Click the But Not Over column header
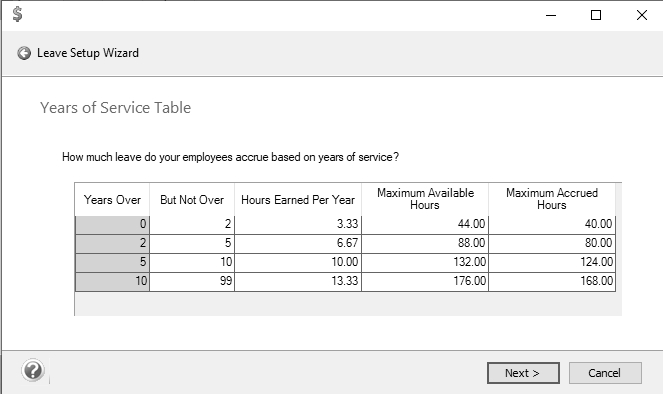This screenshot has width=663, height=394. pyautogui.click(x=192, y=200)
